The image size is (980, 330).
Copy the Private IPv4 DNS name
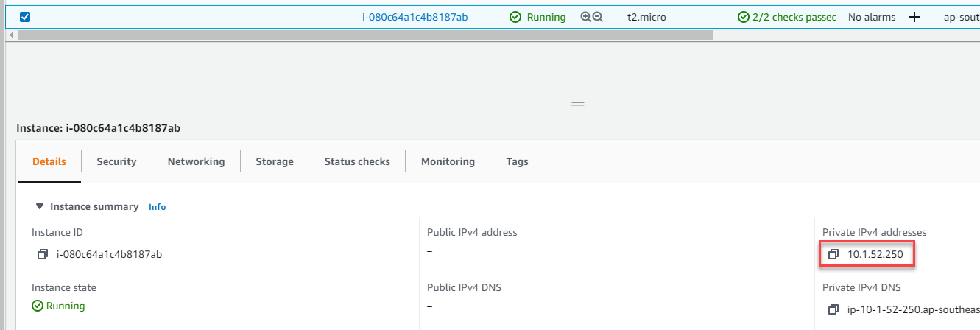tap(833, 309)
